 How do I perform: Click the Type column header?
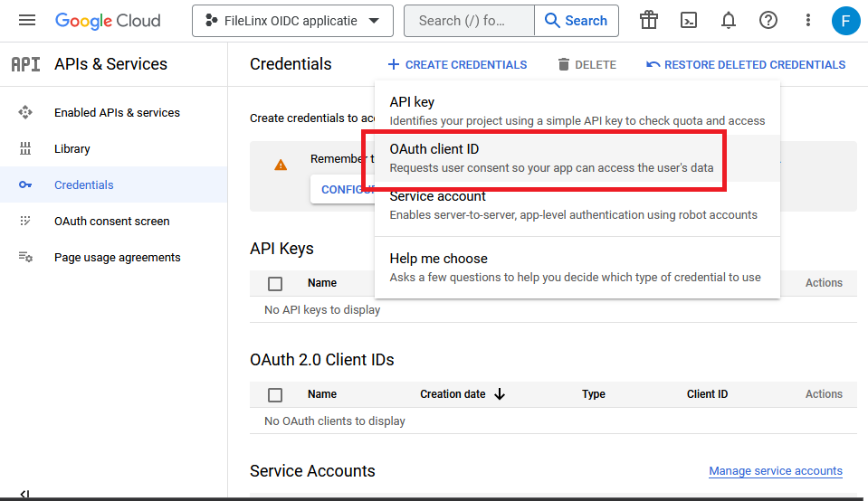[594, 394]
